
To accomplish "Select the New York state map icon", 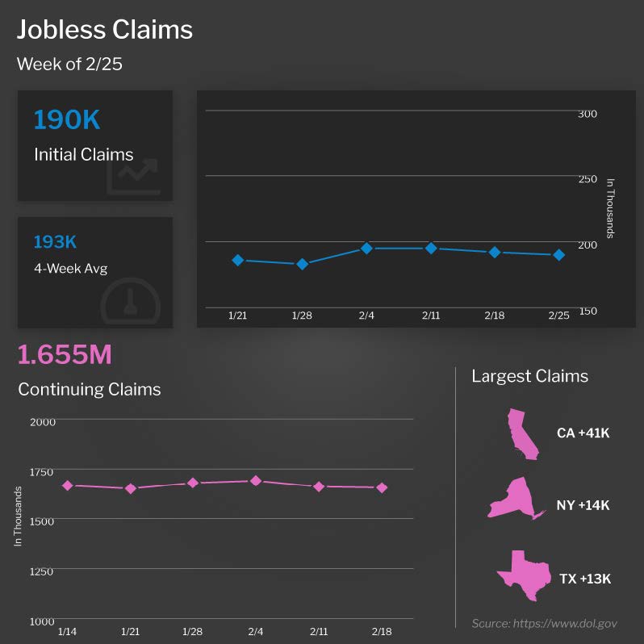I will point(516,498).
